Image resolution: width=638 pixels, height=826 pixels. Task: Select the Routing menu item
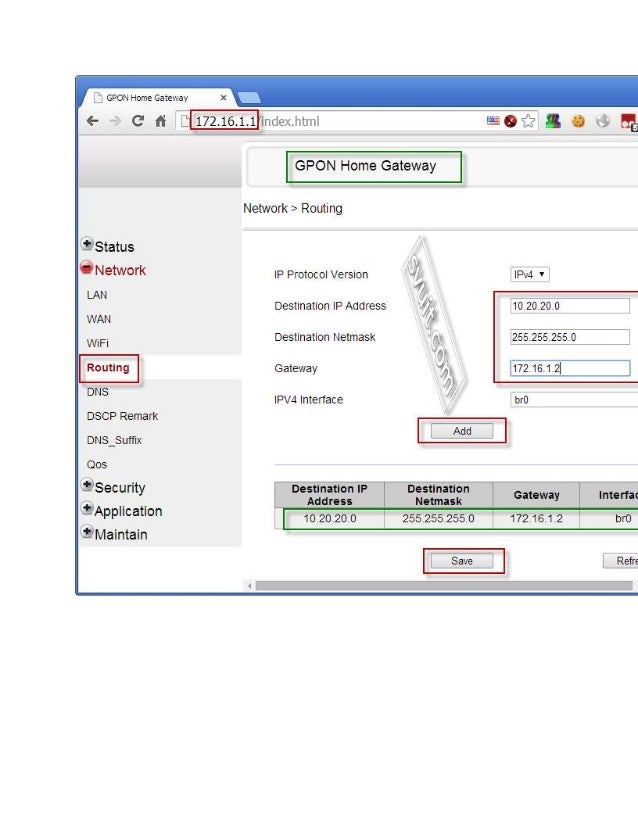(108, 368)
